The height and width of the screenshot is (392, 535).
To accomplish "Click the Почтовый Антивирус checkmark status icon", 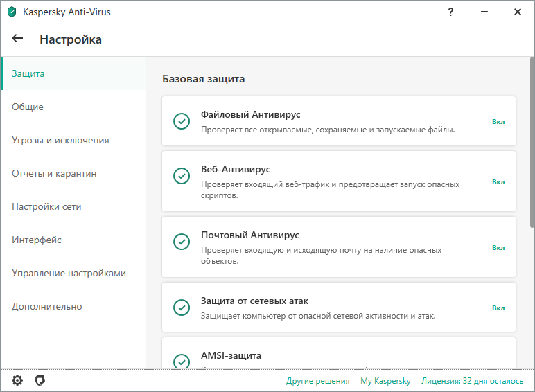I will tap(181, 241).
